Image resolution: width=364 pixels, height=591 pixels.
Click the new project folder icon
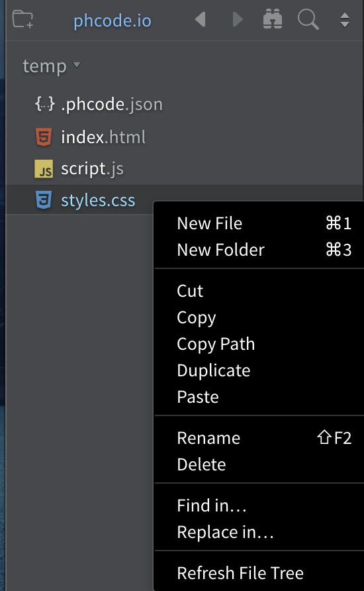tap(23, 19)
